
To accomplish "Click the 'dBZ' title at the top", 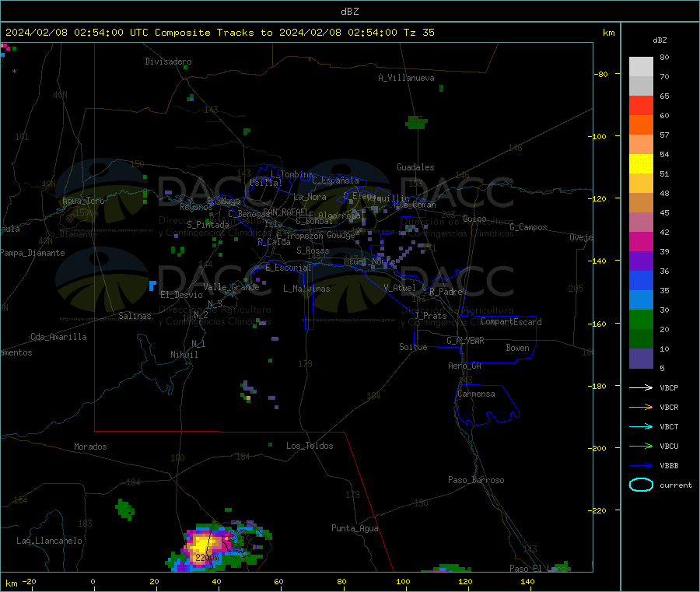I will 349,11.
